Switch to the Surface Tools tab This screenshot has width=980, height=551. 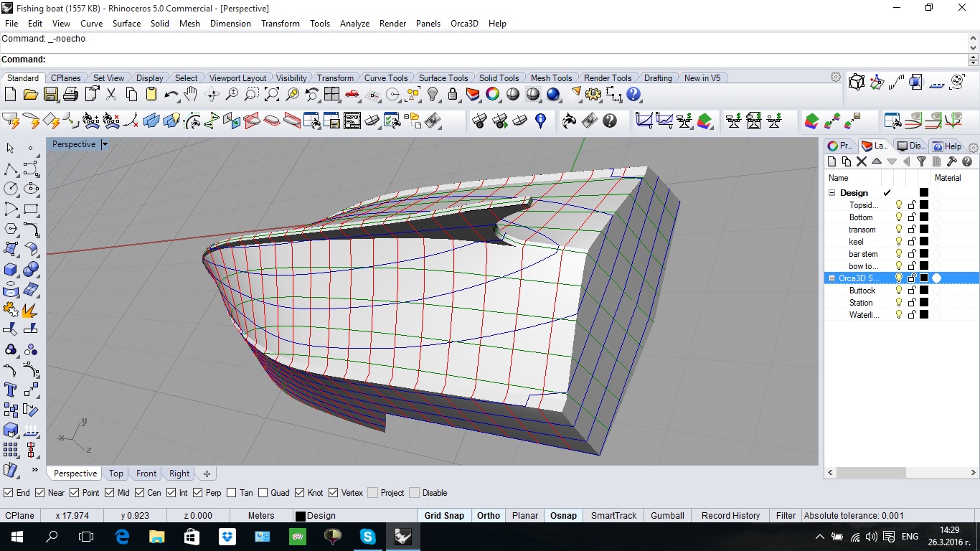click(x=443, y=78)
